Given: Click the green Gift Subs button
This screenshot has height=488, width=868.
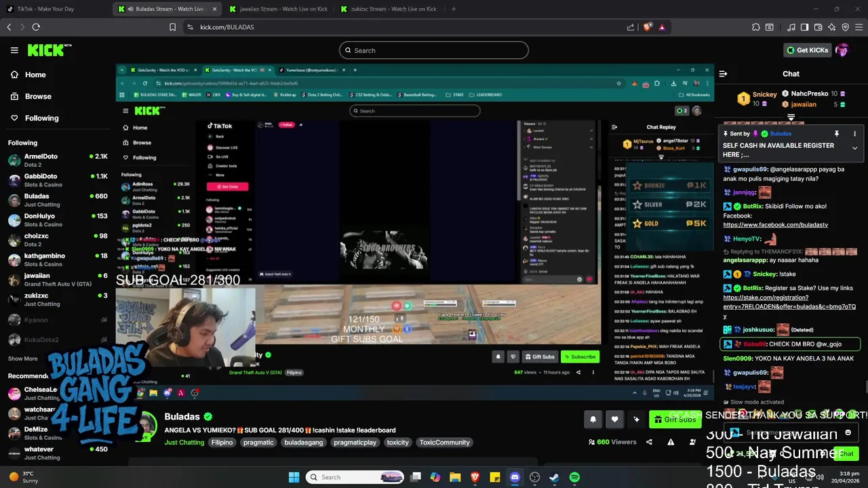Looking at the screenshot, I should point(675,420).
